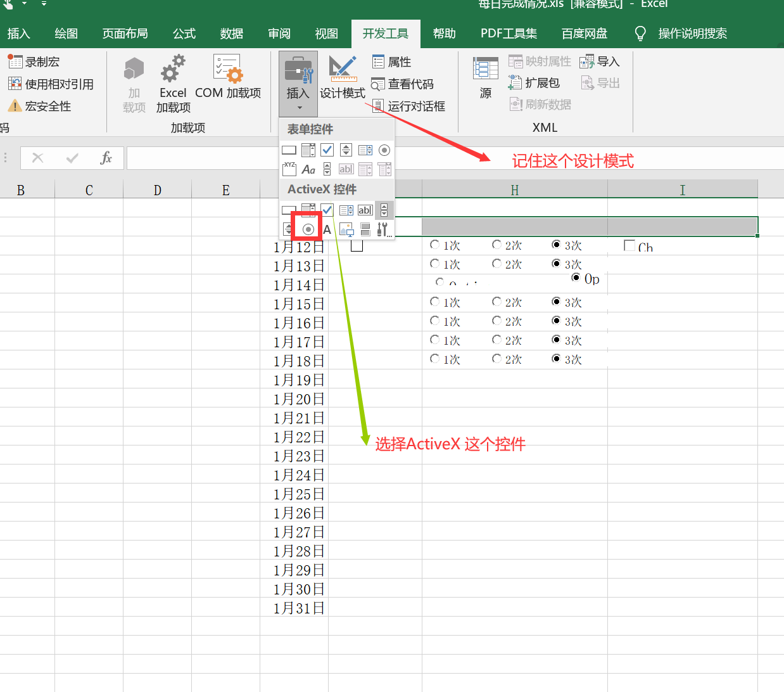Click the Record Macro (录制宏) icon
This screenshot has width=784, height=692.
point(15,61)
